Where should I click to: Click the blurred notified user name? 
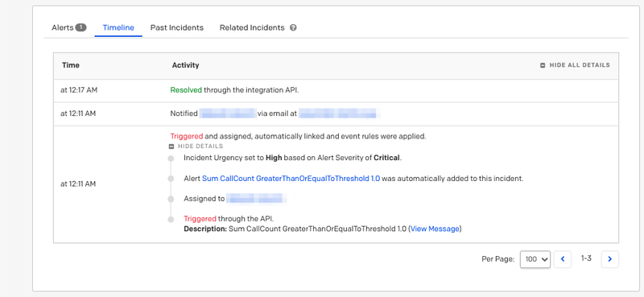click(228, 113)
